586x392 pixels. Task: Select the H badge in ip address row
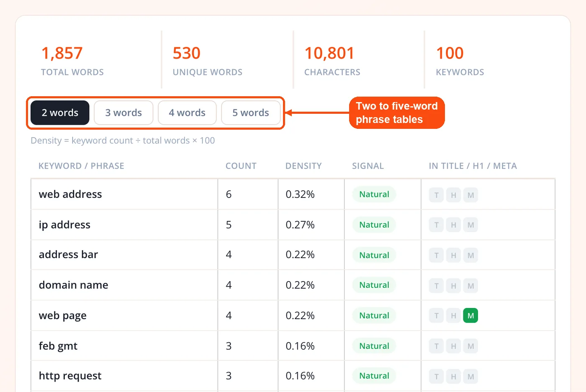pyautogui.click(x=453, y=225)
